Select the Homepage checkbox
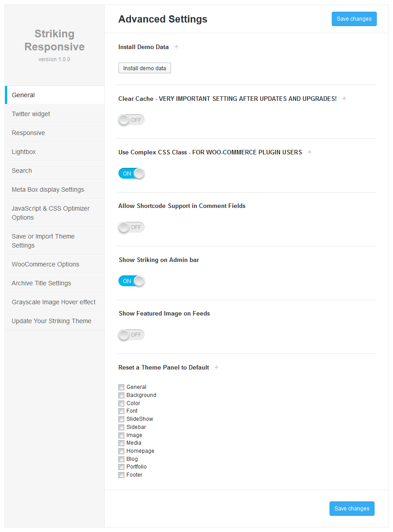 click(x=121, y=451)
